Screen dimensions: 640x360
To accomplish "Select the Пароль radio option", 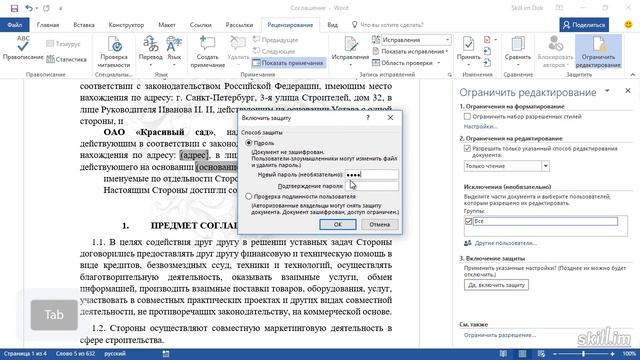I will (x=249, y=143).
